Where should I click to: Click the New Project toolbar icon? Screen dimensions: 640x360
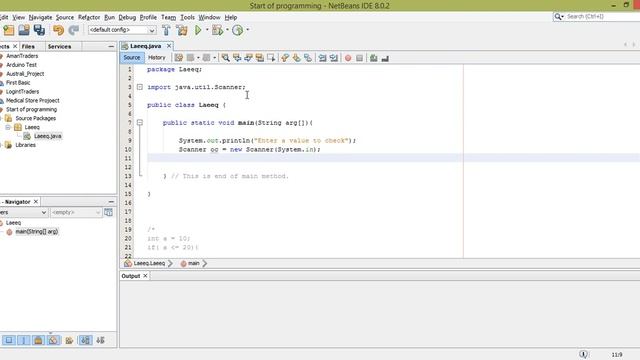click(9, 30)
